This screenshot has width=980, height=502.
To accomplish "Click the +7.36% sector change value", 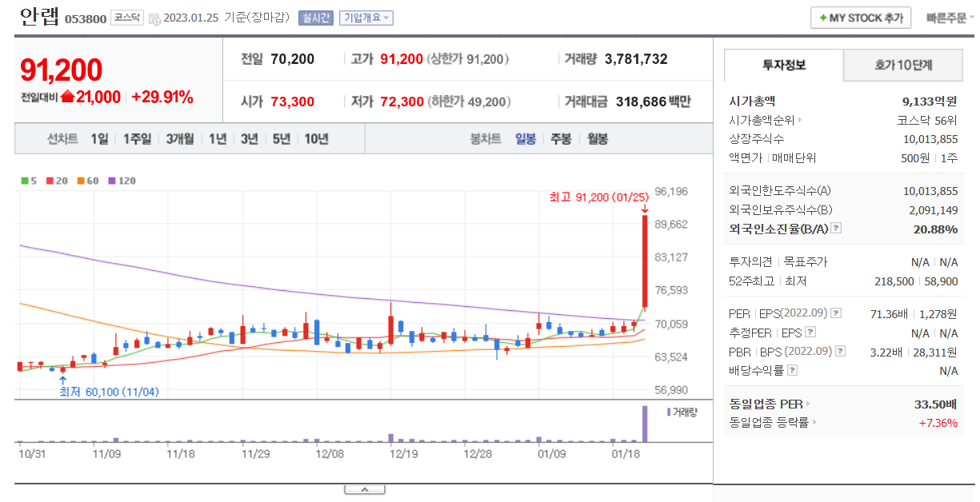I will click(938, 422).
